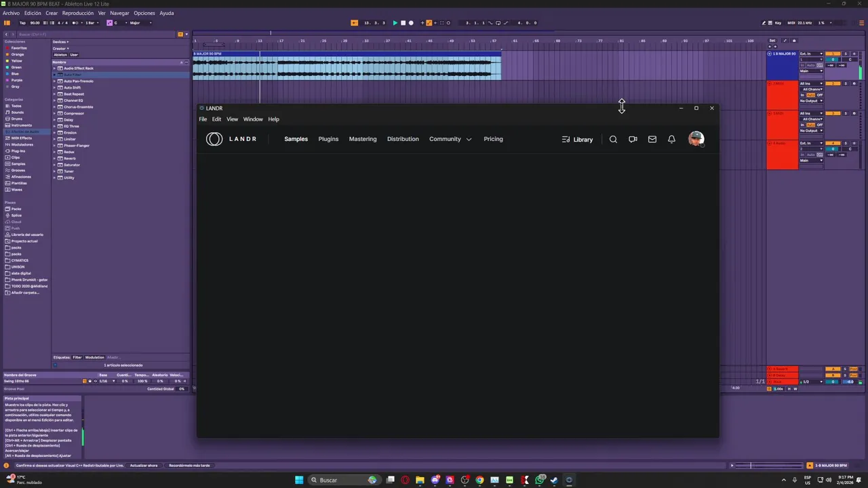Viewport: 868px width, 488px height.
Task: Open the LANDR user profile avatar
Action: click(696, 139)
